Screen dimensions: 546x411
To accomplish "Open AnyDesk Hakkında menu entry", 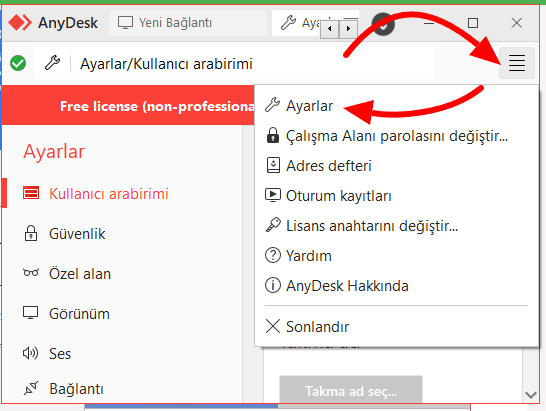I will point(396,285).
